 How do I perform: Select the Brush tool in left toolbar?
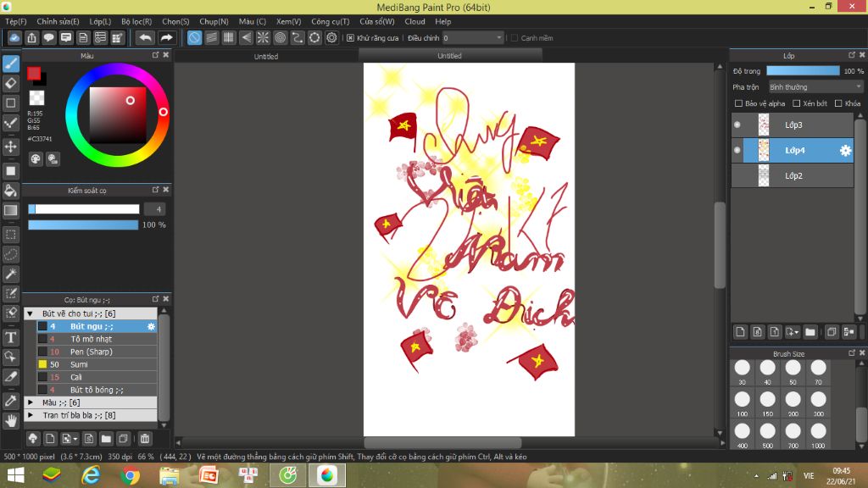pyautogui.click(x=10, y=63)
